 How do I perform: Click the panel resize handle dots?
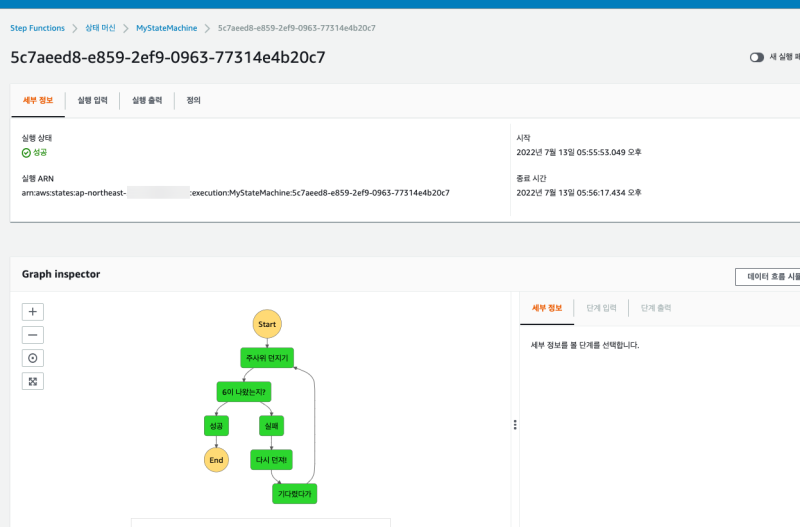point(515,425)
